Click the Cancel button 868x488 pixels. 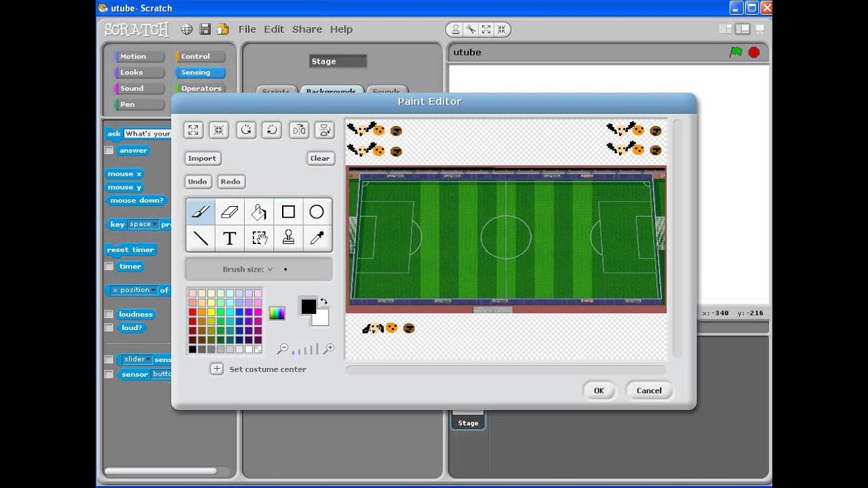(649, 390)
